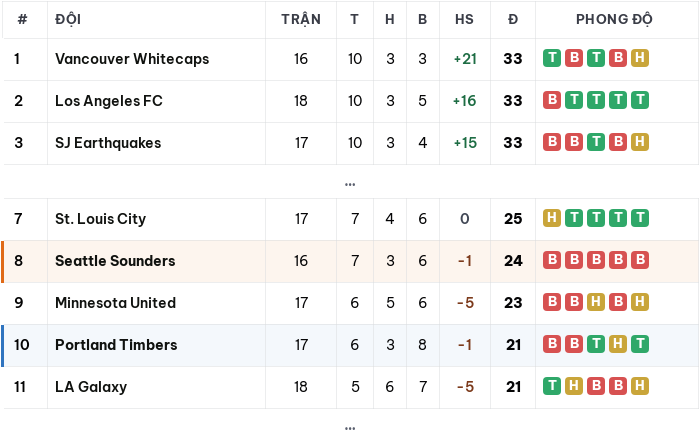
Task: Click Vancouver Whitecaps' first green T form badge
Action: coord(552,58)
